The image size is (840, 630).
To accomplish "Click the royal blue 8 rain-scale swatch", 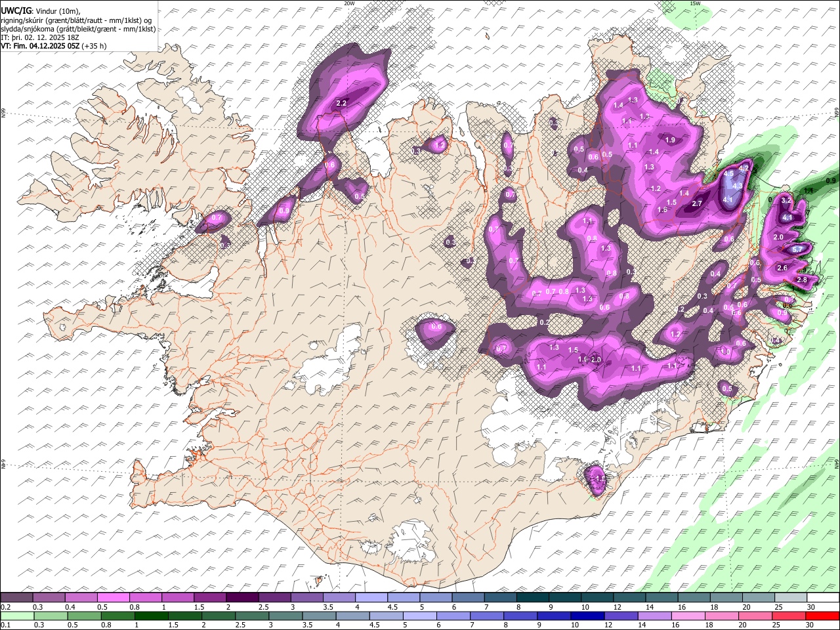I will click(x=520, y=616).
